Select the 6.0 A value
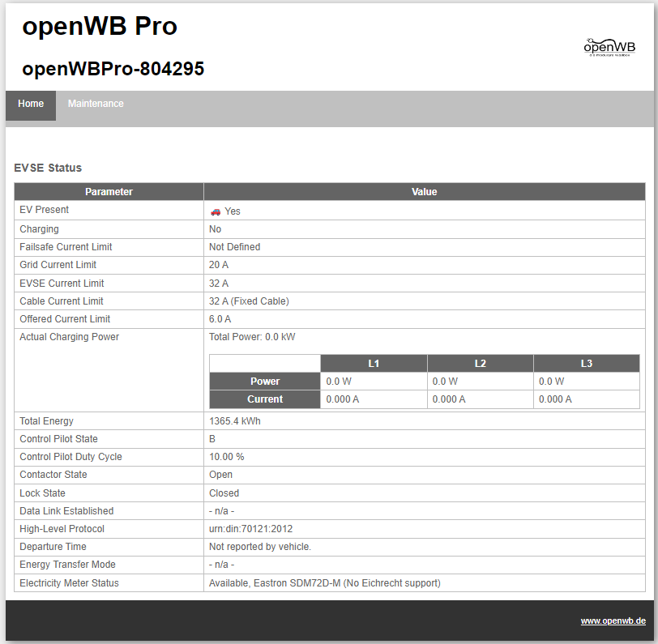Screen dimensions: 658x644 [x=220, y=319]
